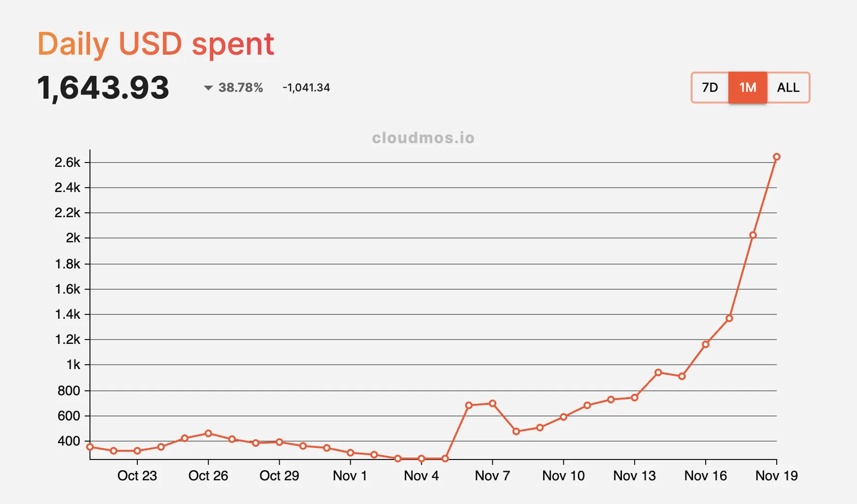Image resolution: width=857 pixels, height=504 pixels.
Task: Click the Nov 17 data point marker
Action: pos(729,318)
